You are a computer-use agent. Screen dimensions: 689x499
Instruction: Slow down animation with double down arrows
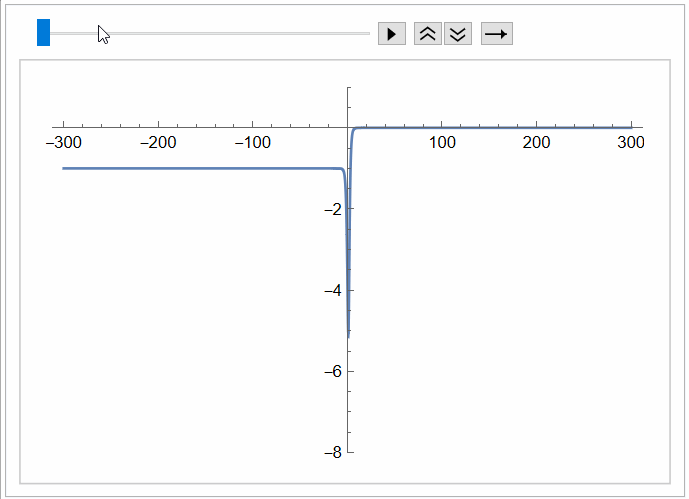(458, 34)
